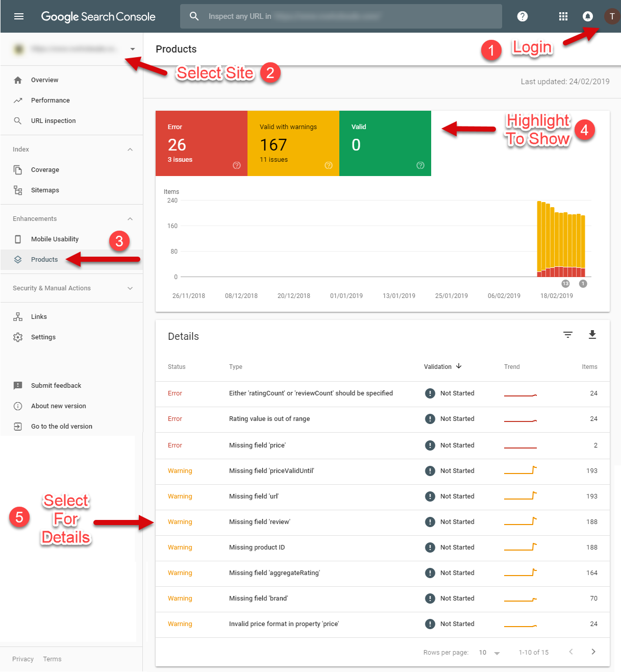Click chart annotation marker 13
Screen dimensions: 621x672
565,284
